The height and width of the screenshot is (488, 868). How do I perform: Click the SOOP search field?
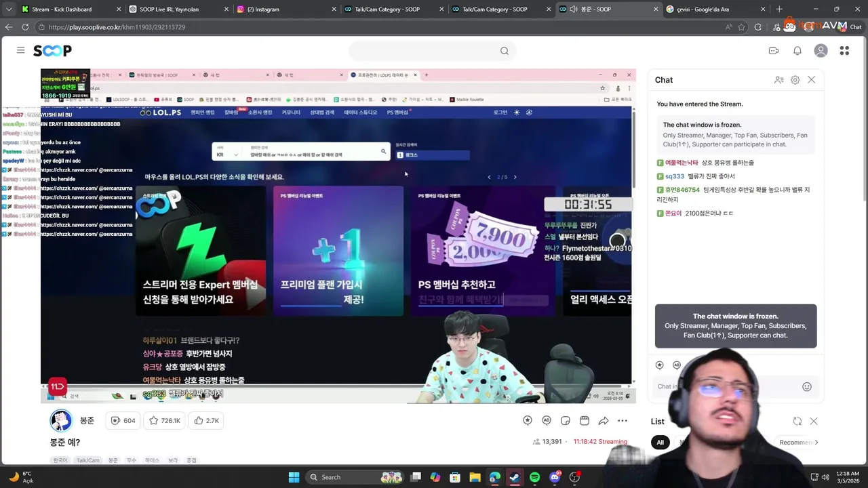[432, 51]
